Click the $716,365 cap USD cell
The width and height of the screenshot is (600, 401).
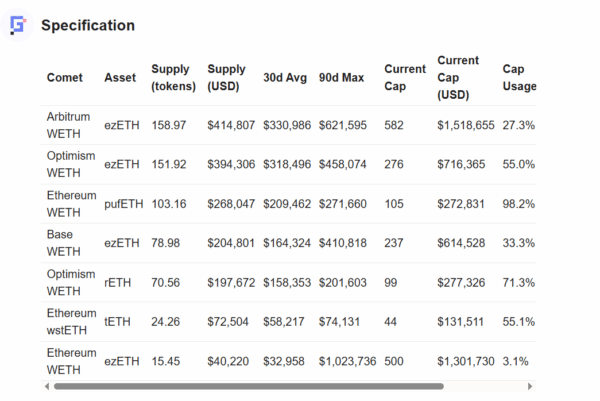[461, 165]
